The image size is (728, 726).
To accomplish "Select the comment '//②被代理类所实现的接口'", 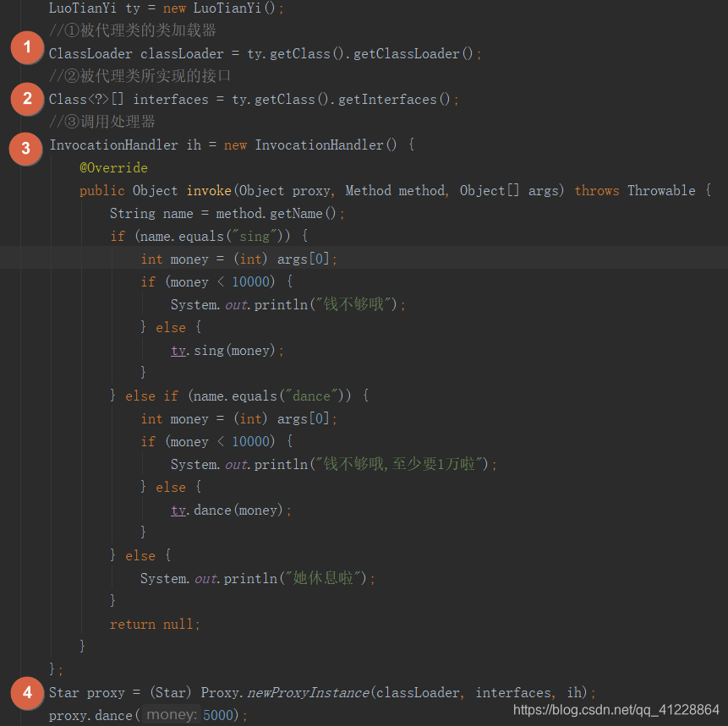I will (140, 76).
